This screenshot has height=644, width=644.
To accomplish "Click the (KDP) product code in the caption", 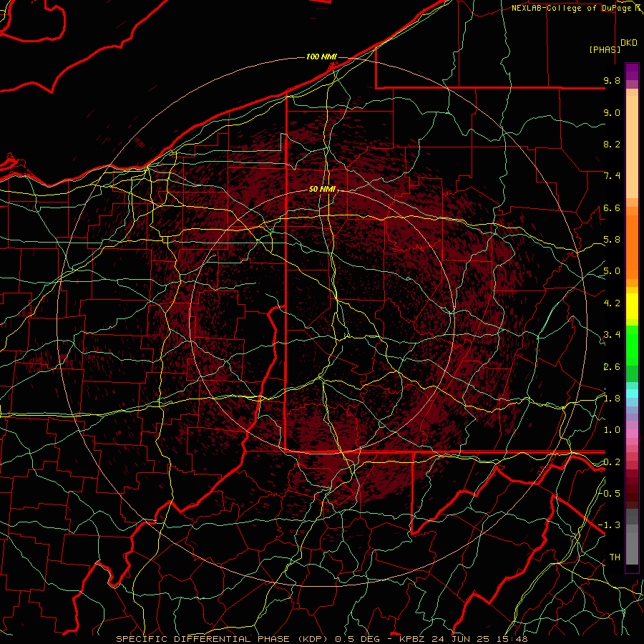I will pos(312,639).
